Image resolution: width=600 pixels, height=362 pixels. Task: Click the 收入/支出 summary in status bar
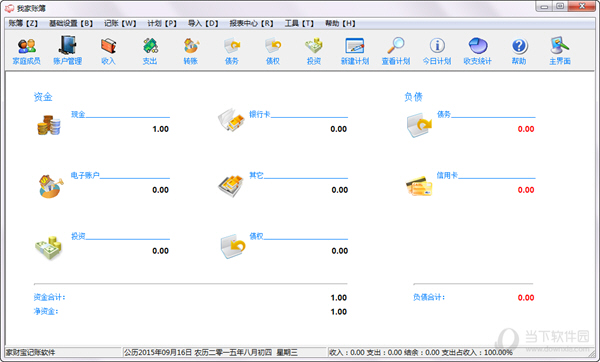pos(421,352)
